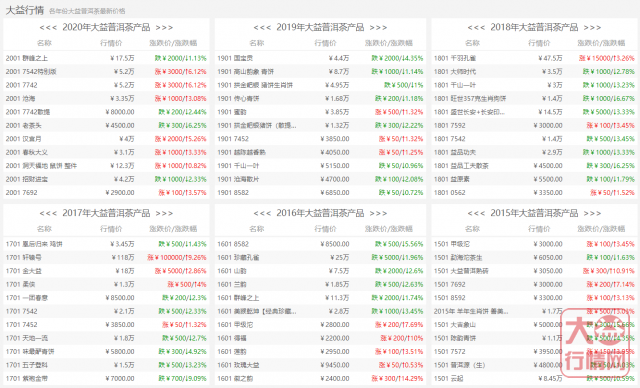Click the ¥118万 price of 1701 轩辕号

tap(123, 257)
